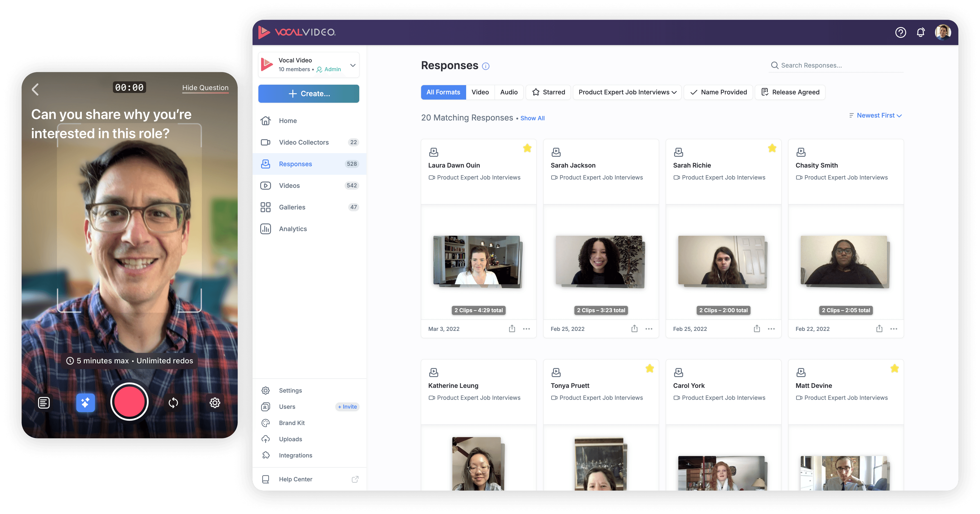The image size is (980, 514).
Task: Switch to the Video format tab
Action: (480, 92)
